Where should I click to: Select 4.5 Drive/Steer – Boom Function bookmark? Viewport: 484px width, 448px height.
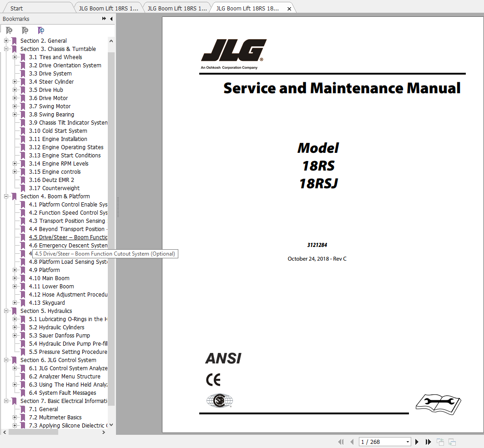(x=68, y=237)
